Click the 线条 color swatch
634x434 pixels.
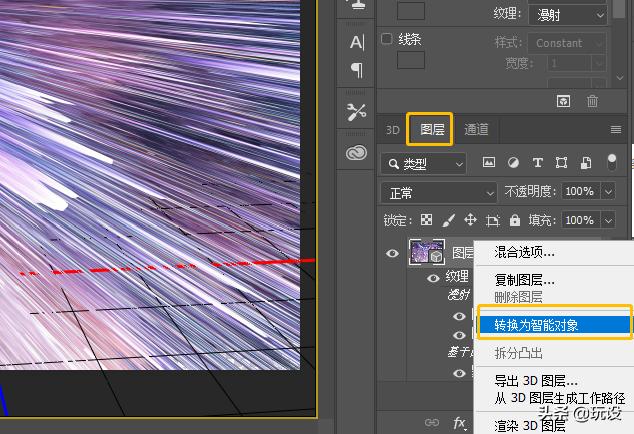(x=411, y=60)
